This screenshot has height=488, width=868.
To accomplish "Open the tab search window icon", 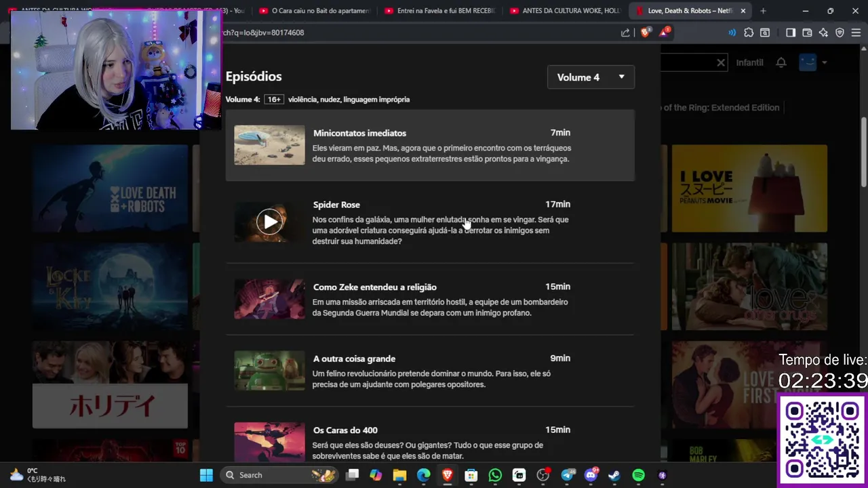I will pos(765,33).
